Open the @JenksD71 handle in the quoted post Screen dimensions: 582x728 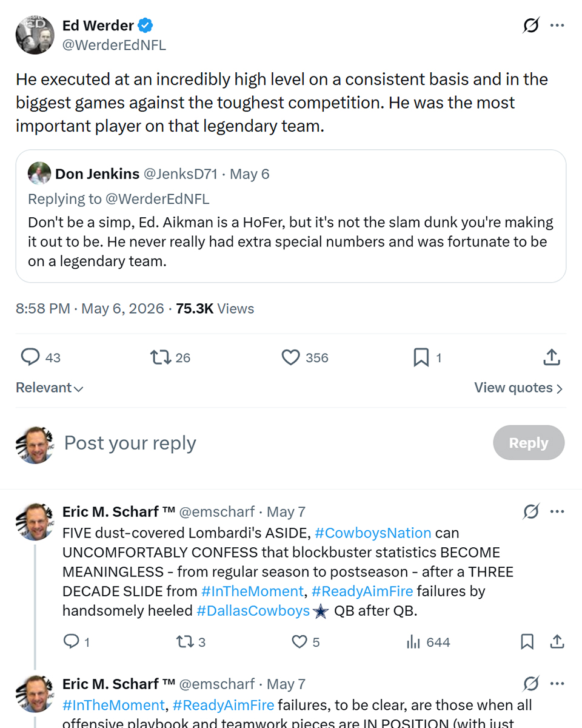click(180, 174)
